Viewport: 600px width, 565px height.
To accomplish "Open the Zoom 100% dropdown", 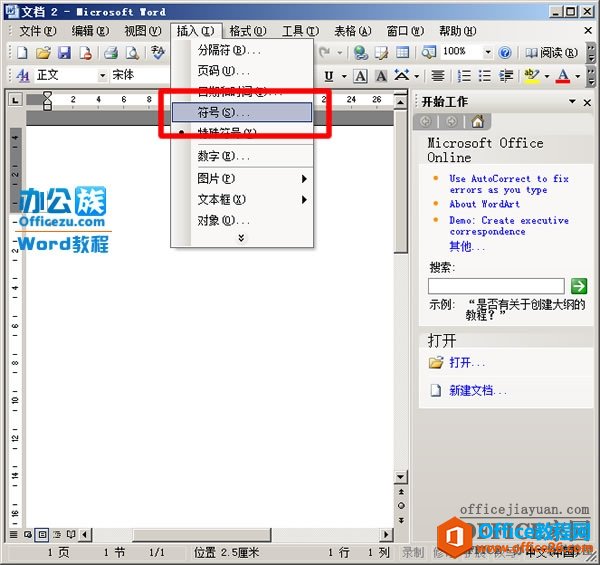I will (x=488, y=52).
